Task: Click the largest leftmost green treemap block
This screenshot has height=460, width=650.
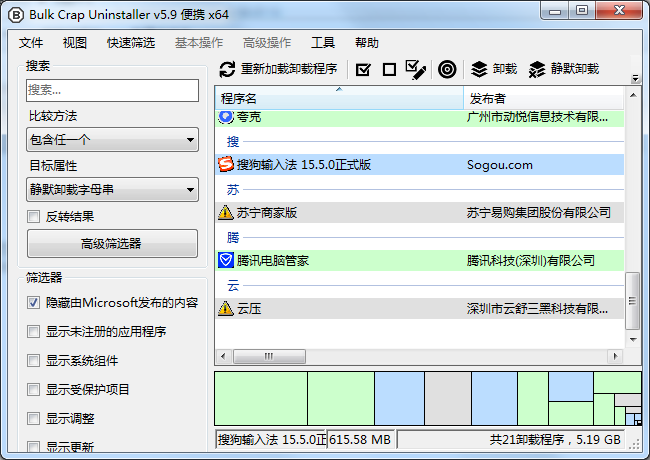Action: pos(261,398)
